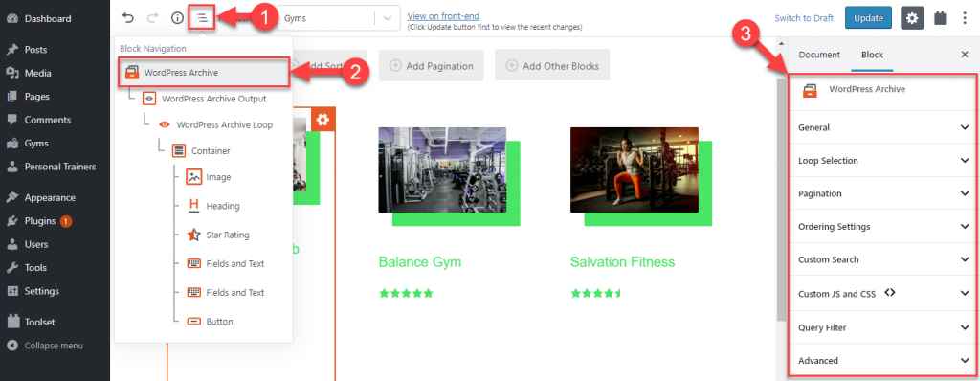
Task: Select the Image block in navigation tree
Action: coord(210,177)
